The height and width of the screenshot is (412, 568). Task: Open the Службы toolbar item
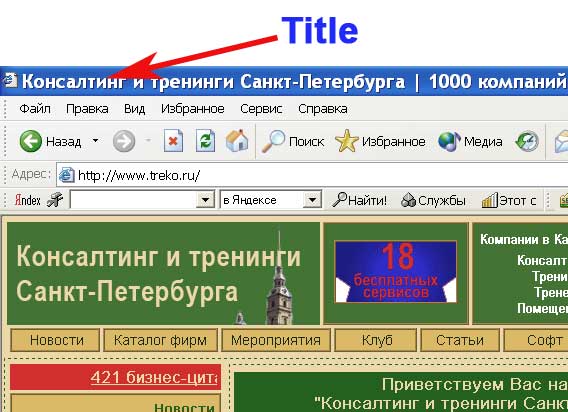point(433,200)
